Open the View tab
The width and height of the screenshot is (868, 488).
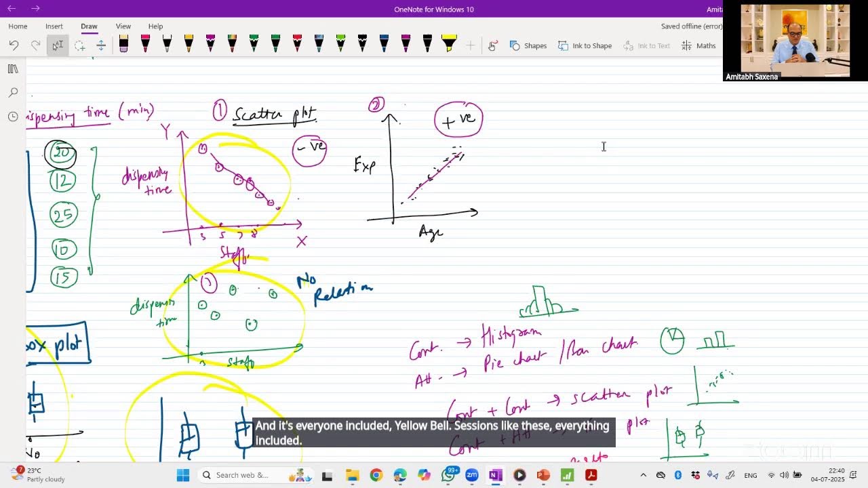pyautogui.click(x=123, y=26)
